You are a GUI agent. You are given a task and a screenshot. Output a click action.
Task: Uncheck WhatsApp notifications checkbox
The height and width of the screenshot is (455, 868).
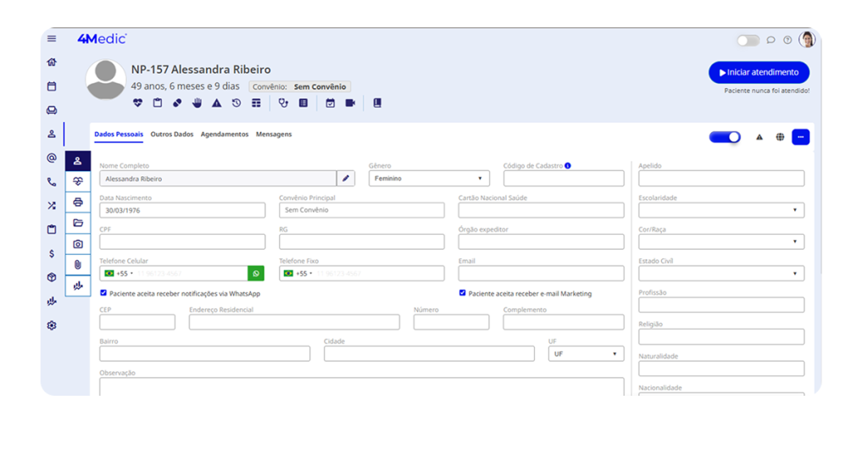(103, 293)
